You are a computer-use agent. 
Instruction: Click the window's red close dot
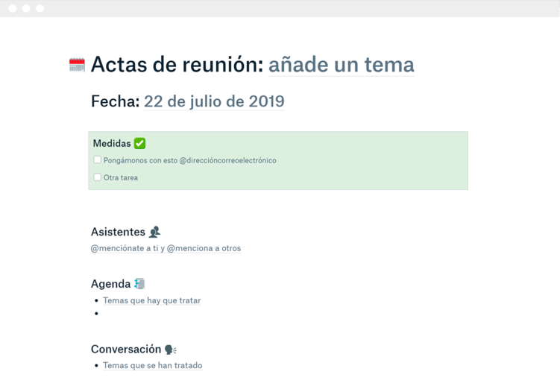click(x=13, y=8)
